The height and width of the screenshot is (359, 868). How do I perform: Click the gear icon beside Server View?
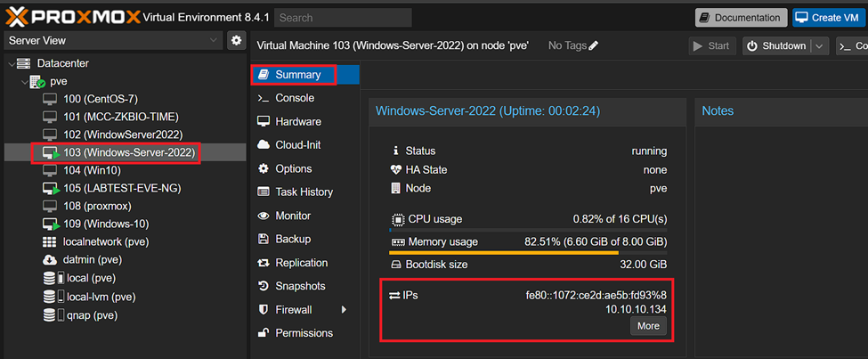click(x=236, y=40)
